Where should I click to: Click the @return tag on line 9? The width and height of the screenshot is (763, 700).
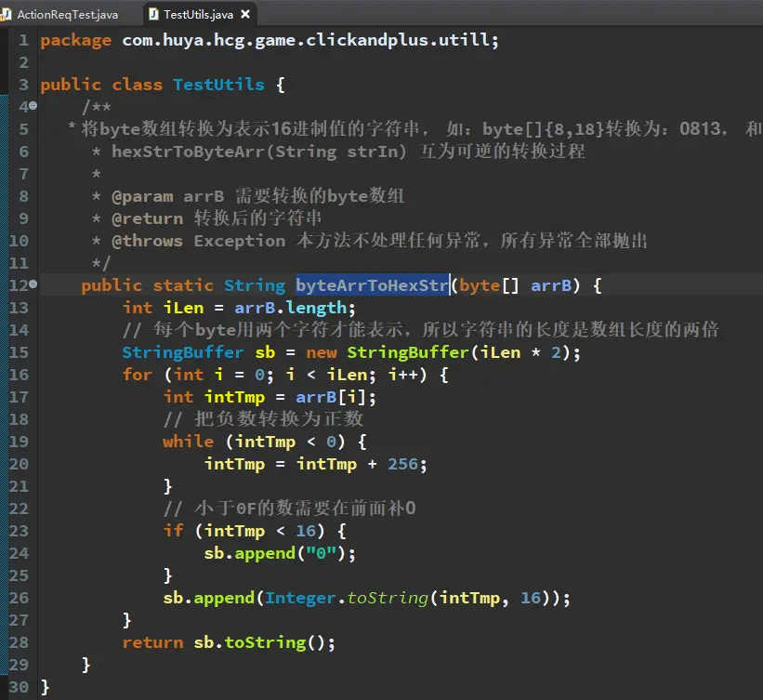pyautogui.click(x=148, y=218)
